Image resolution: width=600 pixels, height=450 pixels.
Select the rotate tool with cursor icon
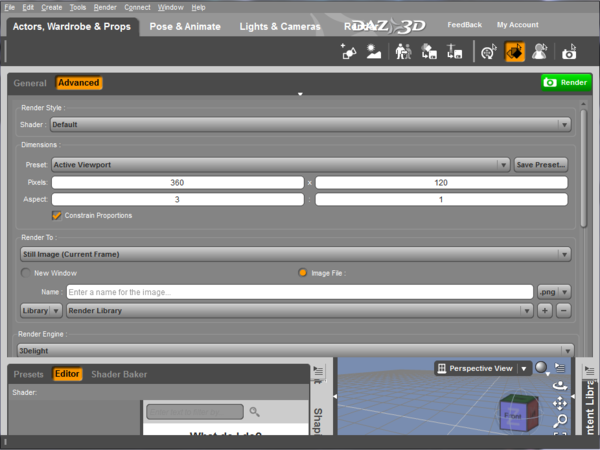click(489, 52)
